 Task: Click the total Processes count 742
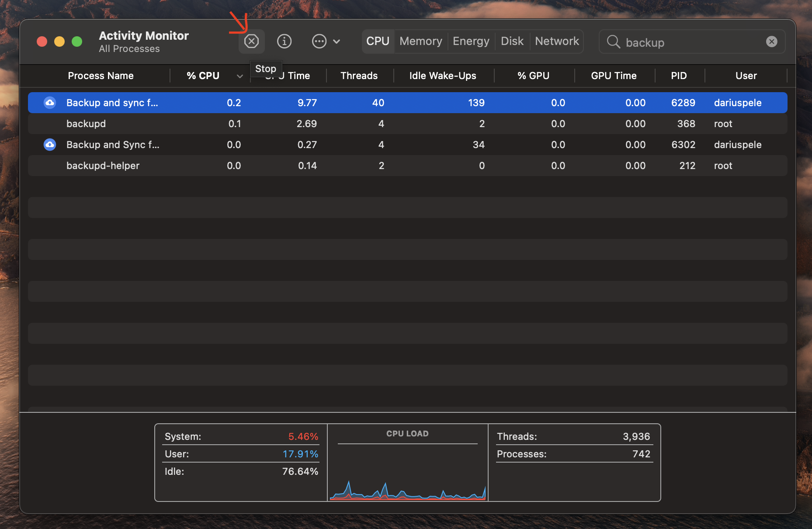(641, 454)
